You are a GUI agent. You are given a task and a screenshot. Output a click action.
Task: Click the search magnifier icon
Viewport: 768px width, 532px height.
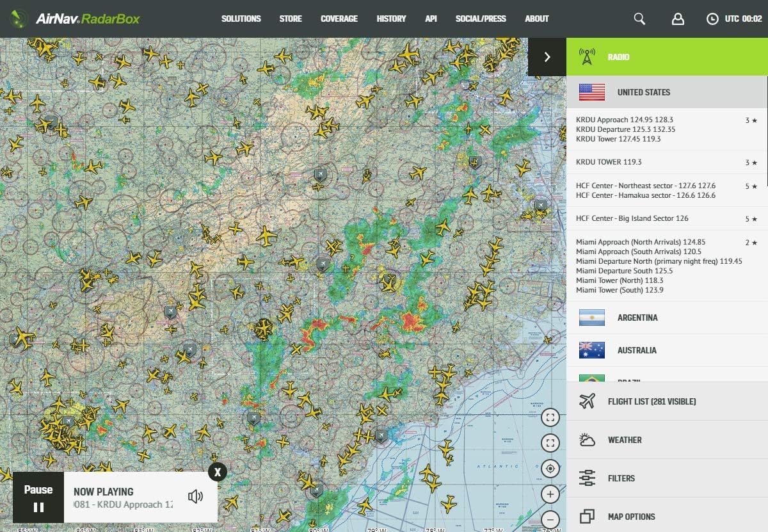(639, 19)
